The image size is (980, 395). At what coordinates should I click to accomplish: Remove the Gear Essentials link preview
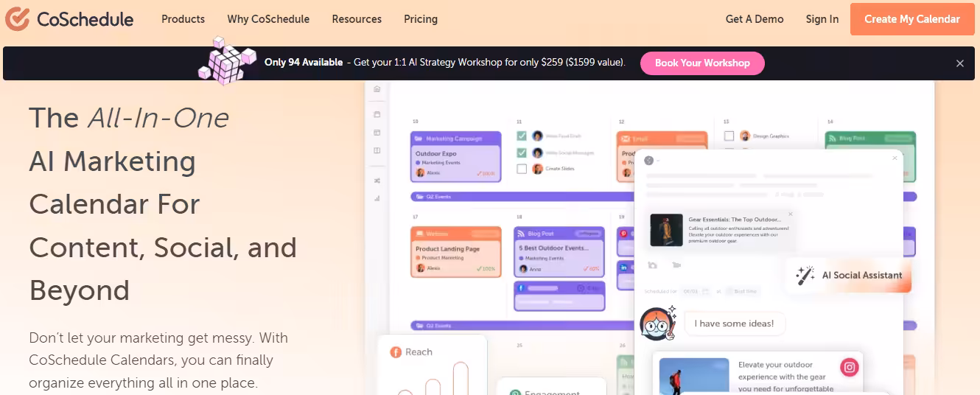coord(791,214)
